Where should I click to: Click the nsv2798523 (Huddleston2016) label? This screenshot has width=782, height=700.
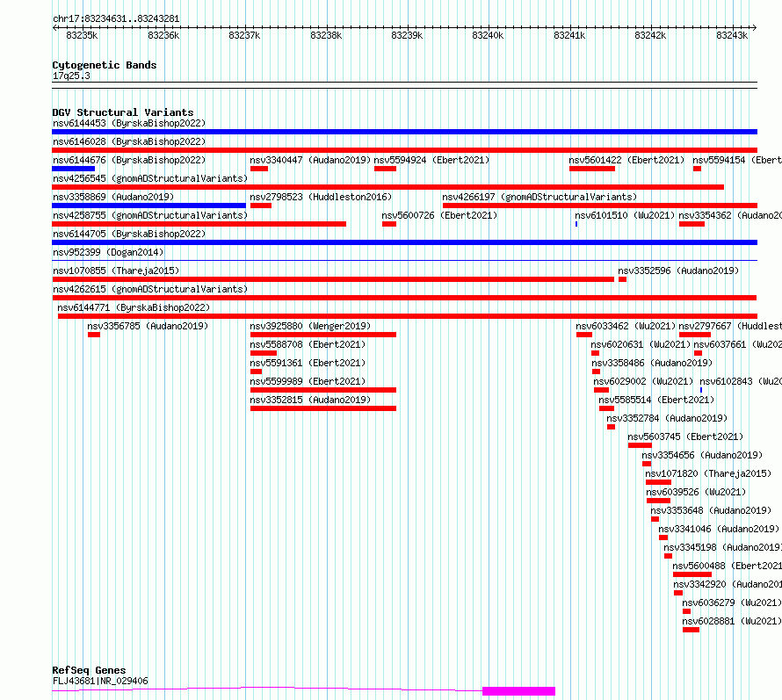click(321, 197)
